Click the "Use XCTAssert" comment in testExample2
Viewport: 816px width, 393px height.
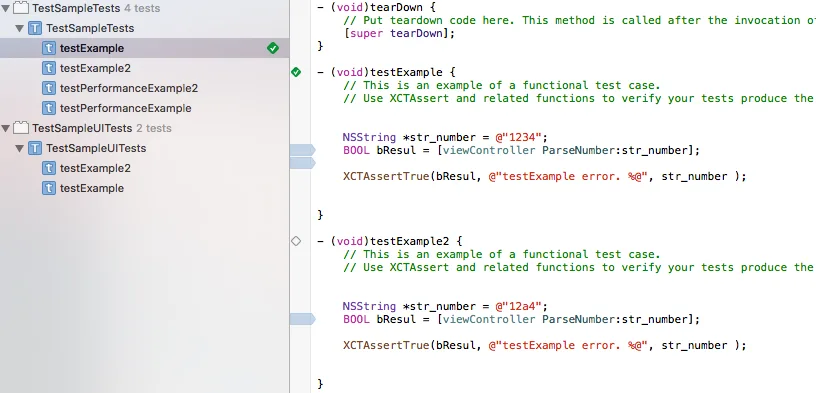[579, 268]
